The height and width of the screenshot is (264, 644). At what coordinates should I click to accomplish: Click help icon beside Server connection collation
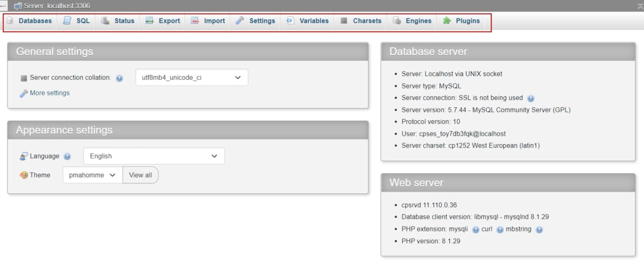119,78
